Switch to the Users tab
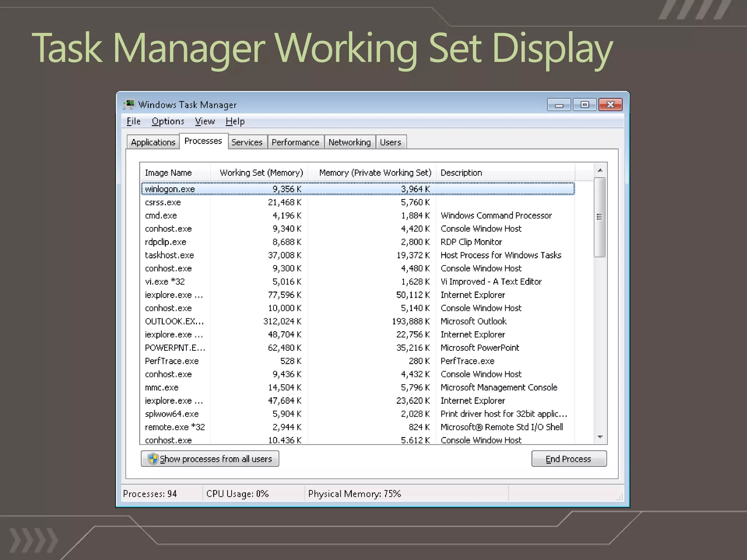Viewport: 747px width, 560px height. (390, 142)
